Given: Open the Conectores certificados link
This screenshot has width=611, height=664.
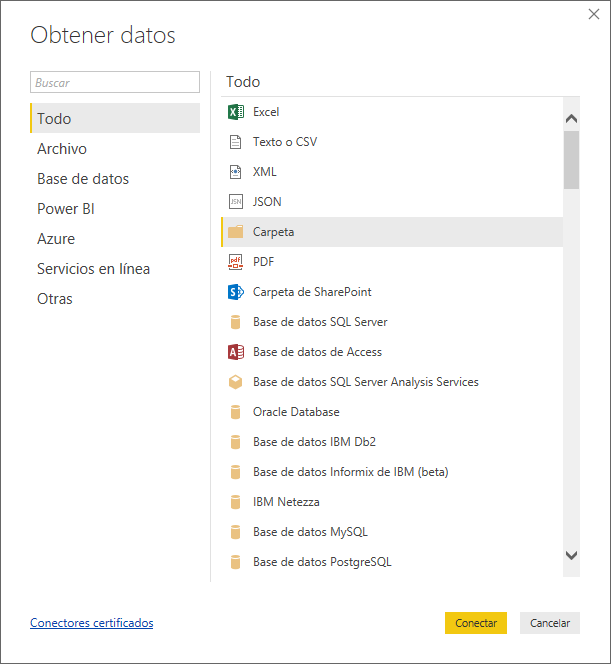Looking at the screenshot, I should (x=91, y=623).
